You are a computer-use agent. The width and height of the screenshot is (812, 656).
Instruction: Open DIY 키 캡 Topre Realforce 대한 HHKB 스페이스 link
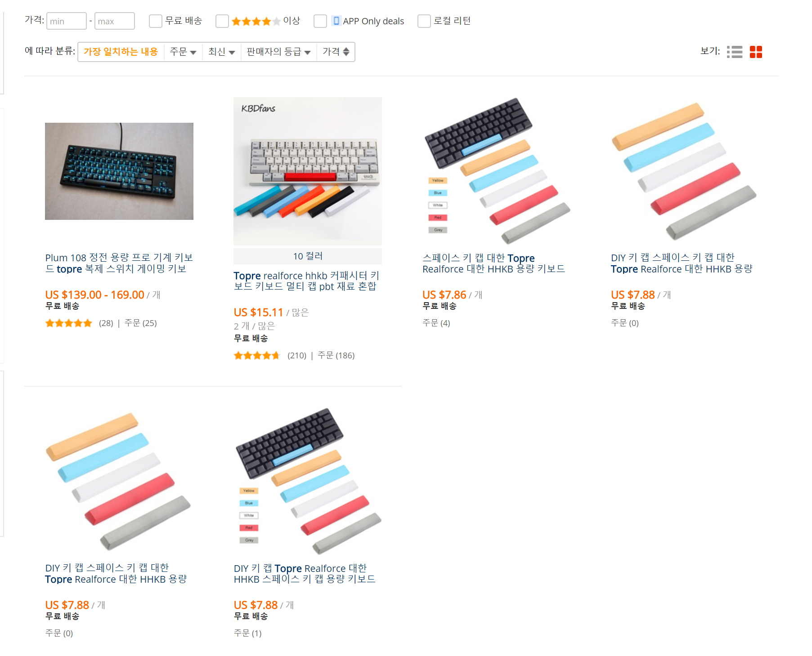(305, 573)
